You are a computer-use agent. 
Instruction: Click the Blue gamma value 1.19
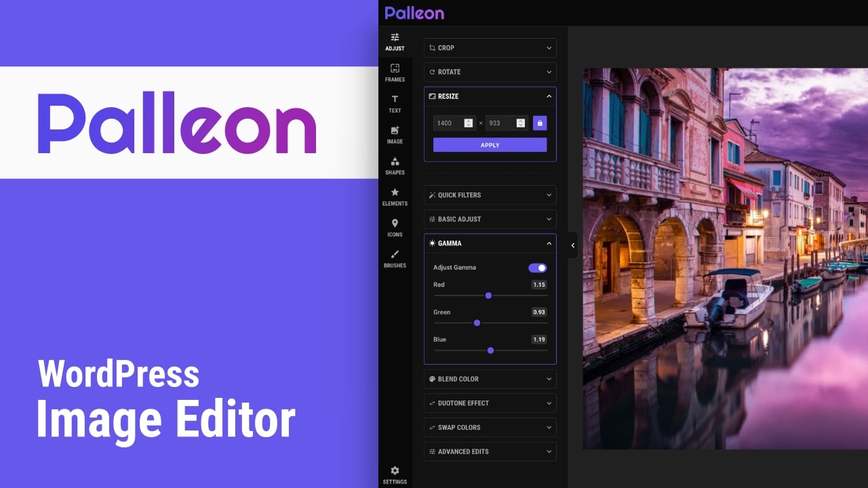(539, 340)
